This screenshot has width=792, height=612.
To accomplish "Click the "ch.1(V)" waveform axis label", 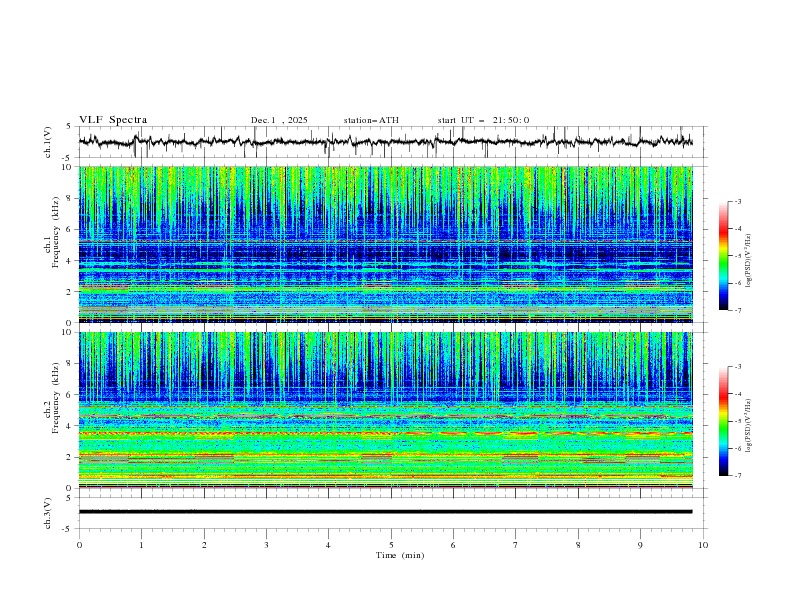I will tap(48, 142).
